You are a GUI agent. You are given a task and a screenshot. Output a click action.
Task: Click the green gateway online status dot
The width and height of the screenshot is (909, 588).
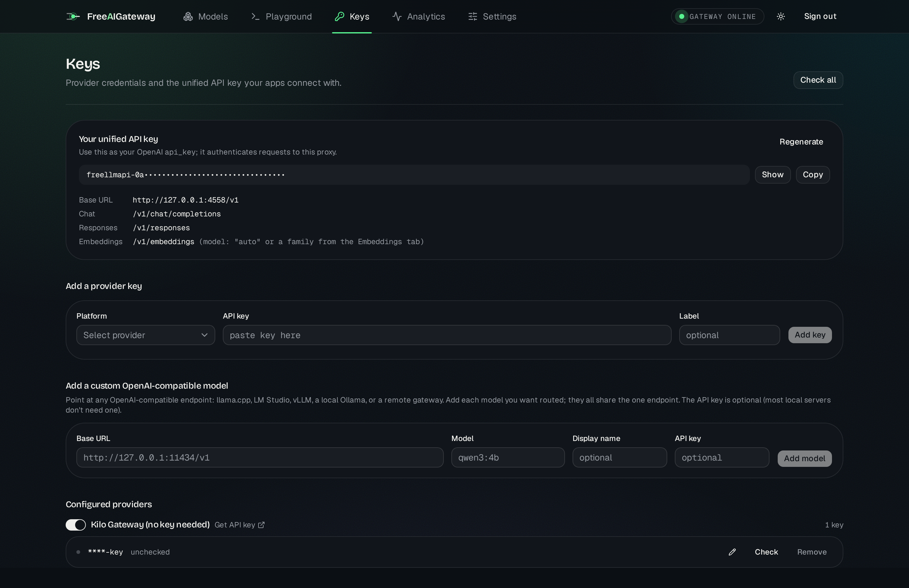(x=681, y=16)
